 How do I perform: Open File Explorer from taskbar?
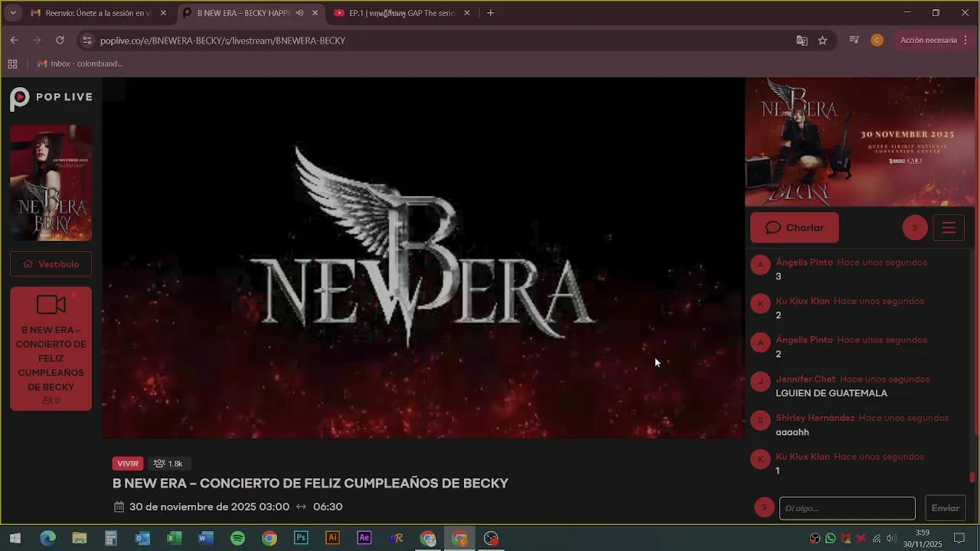pos(80,539)
